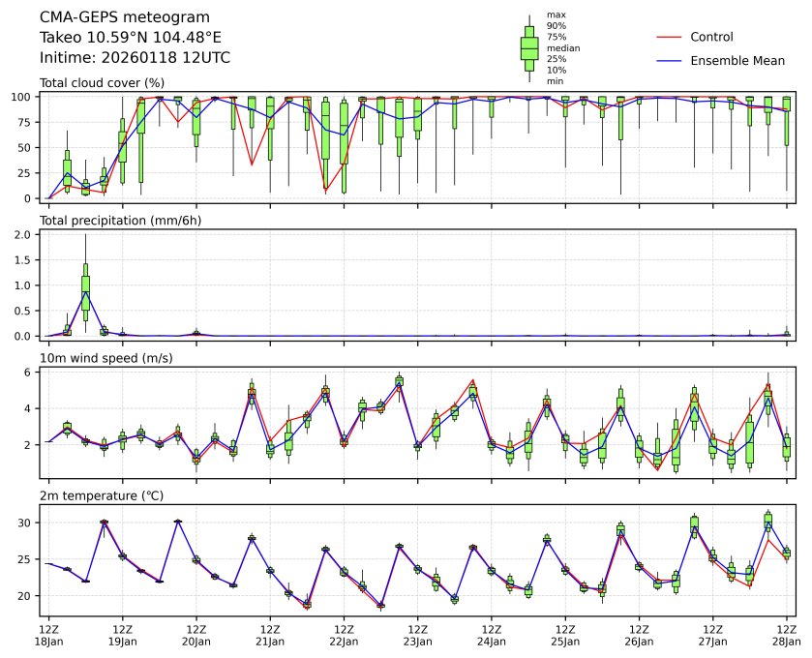Click the box-plot legend symbol
Image resolution: width=812 pixels, height=658 pixels.
(529, 47)
